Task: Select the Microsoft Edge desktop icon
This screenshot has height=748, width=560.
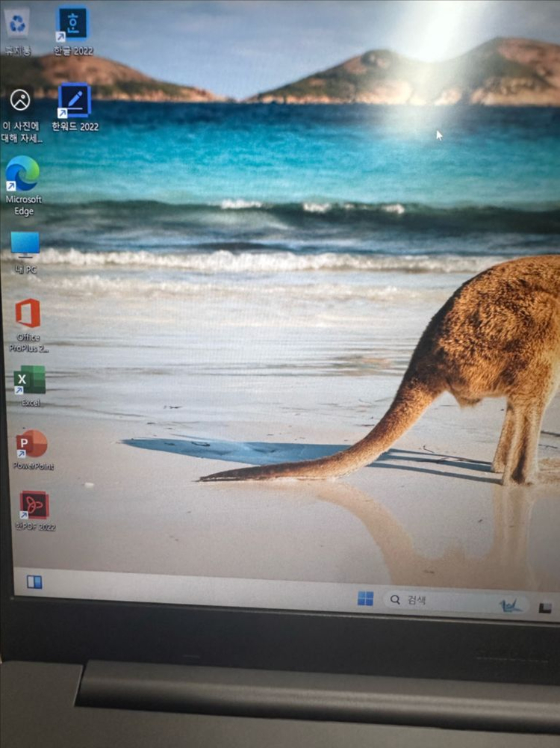Action: [23, 175]
